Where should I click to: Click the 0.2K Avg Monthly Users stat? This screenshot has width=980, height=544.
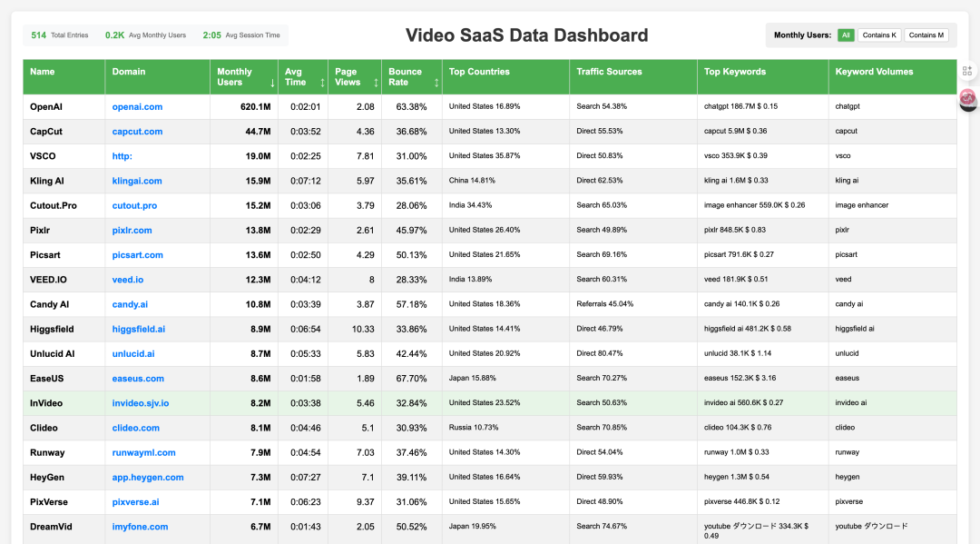pyautogui.click(x=145, y=35)
